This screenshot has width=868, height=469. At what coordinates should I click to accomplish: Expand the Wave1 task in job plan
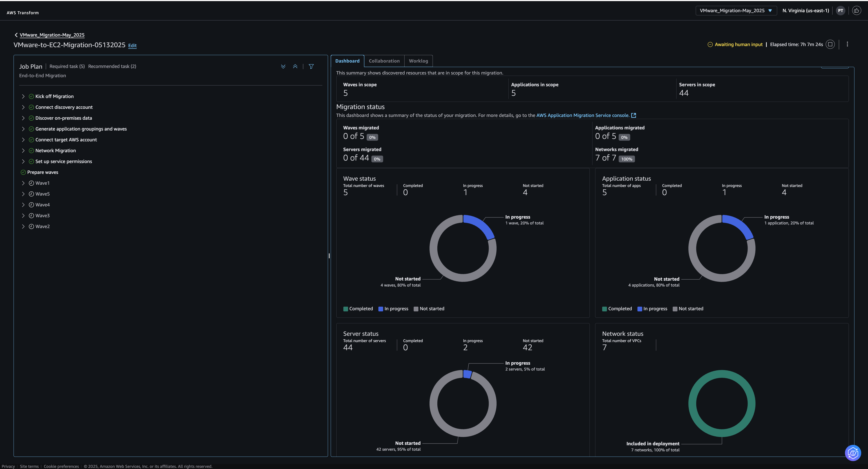pyautogui.click(x=23, y=183)
